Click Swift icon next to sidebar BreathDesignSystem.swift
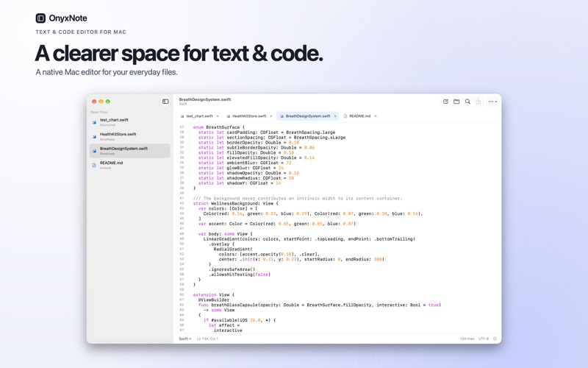588x368 pixels. point(94,151)
